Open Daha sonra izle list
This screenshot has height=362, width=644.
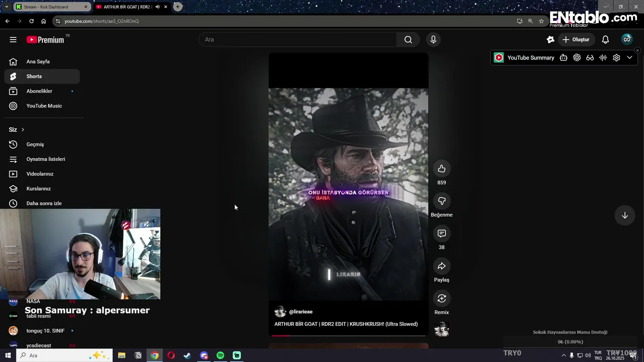42,204
